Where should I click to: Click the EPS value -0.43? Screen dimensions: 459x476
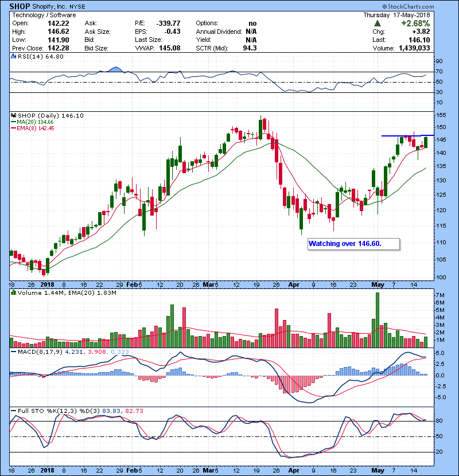172,32
